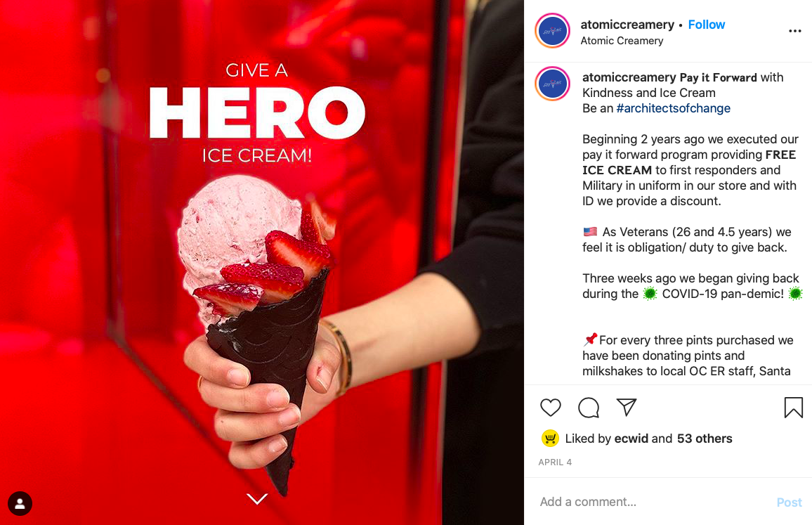Click the Post comment button
Screen dimensions: 812x525
click(790, 503)
